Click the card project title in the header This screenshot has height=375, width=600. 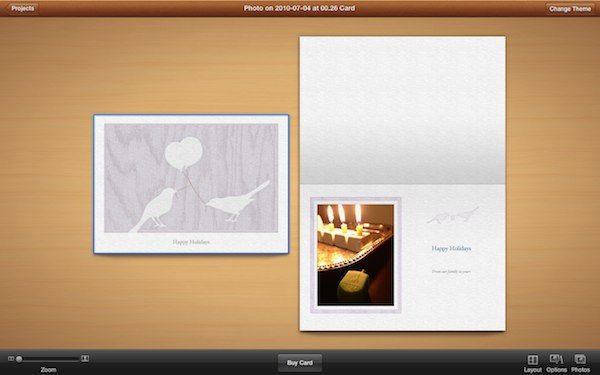coord(299,8)
